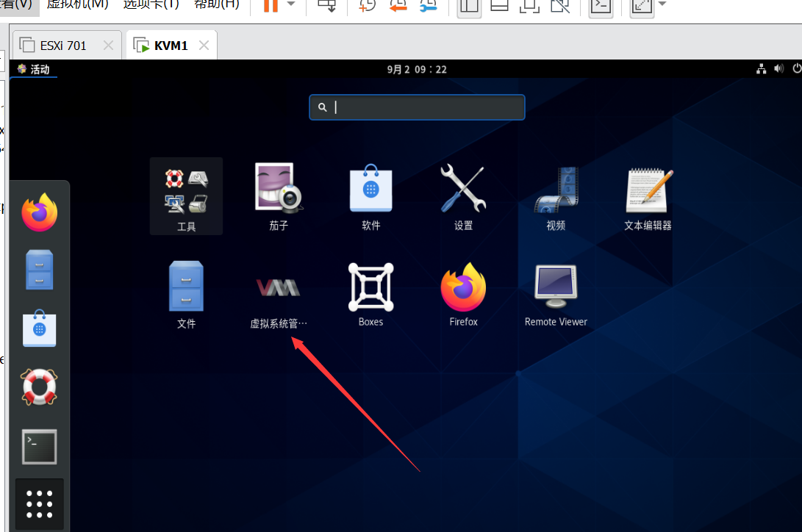
Task: Open the 软件 software store in app grid
Action: pos(370,197)
